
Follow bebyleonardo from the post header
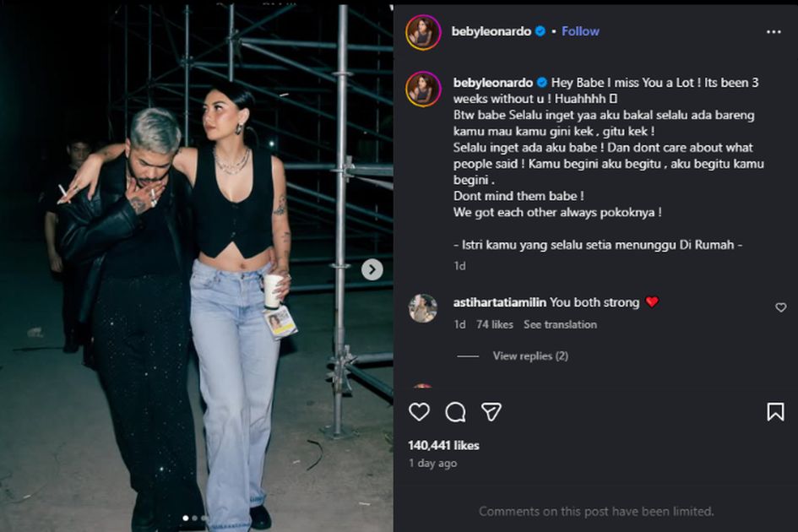click(x=580, y=31)
